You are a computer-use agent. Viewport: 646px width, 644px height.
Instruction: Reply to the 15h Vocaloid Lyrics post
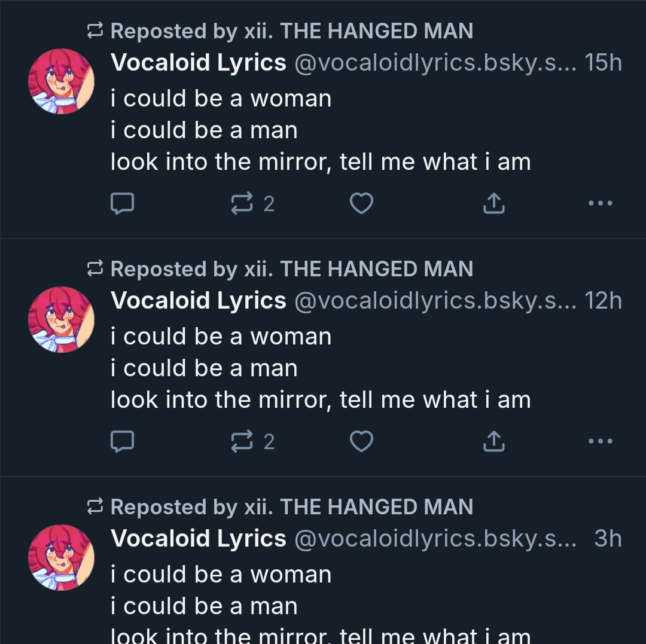pos(123,204)
